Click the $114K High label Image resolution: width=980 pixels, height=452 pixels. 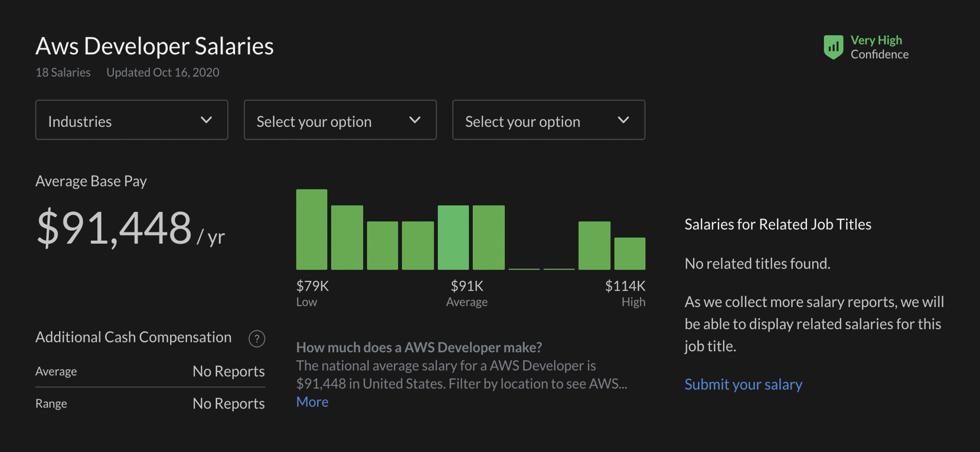625,293
